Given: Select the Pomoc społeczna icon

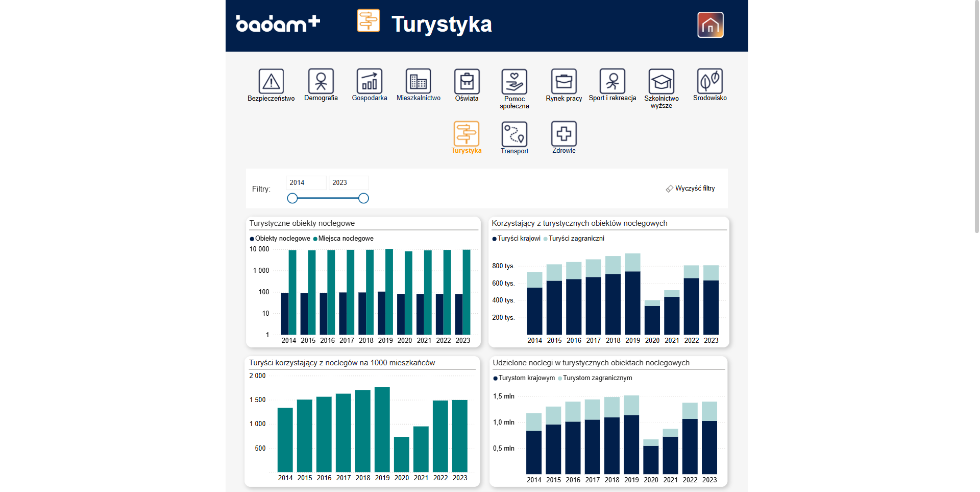Looking at the screenshot, I should coord(514,82).
